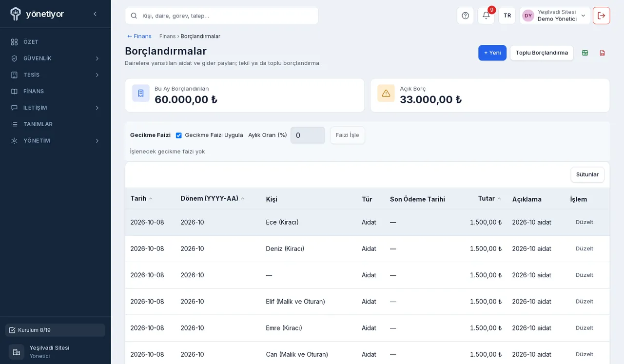Screen dimensions: 624x364
Task: Switch language with the TR button
Action: 507,16
